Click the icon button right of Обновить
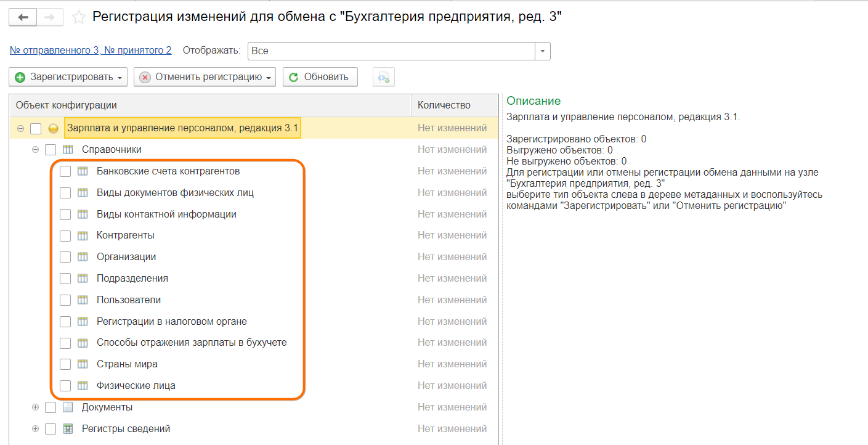Viewport: 868px width, 445px height. tap(384, 77)
